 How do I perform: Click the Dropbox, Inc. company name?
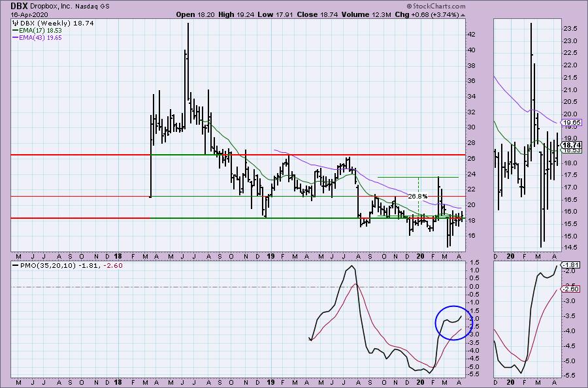52,6
